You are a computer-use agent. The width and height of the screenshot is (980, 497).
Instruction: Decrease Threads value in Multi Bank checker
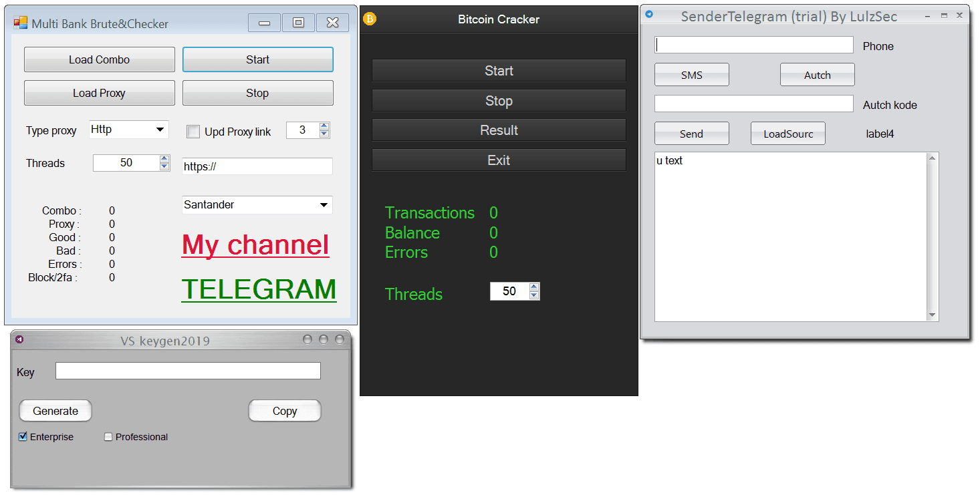point(164,166)
